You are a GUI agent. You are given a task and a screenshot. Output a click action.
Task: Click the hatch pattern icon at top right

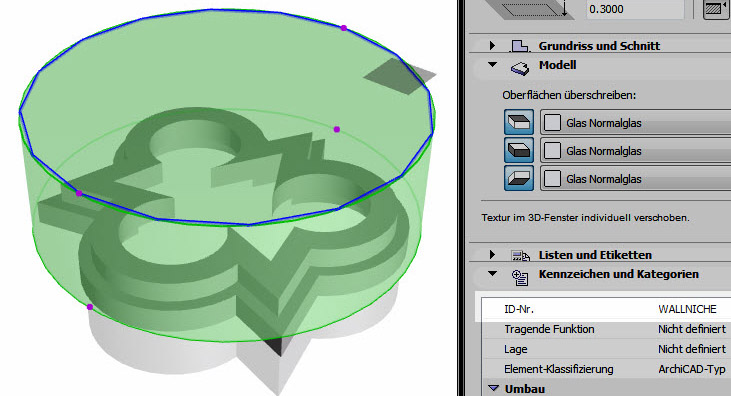[716, 9]
